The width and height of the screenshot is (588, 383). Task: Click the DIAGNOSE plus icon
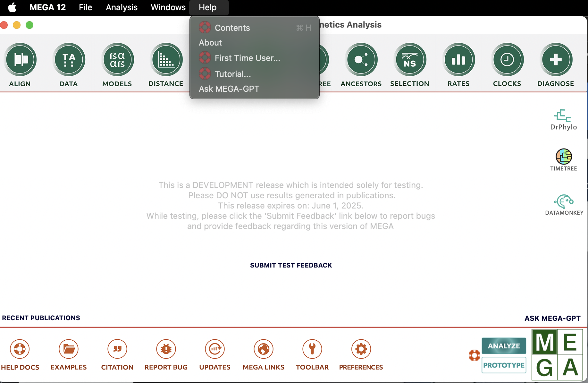(556, 60)
